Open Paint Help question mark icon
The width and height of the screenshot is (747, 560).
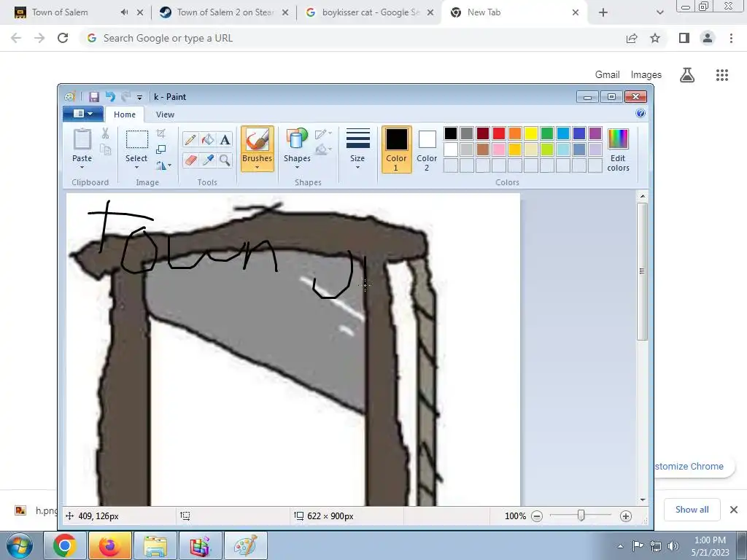(640, 113)
